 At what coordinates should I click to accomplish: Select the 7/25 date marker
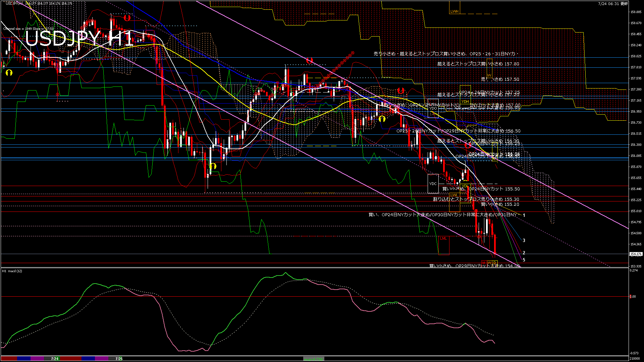[x=119, y=359]
